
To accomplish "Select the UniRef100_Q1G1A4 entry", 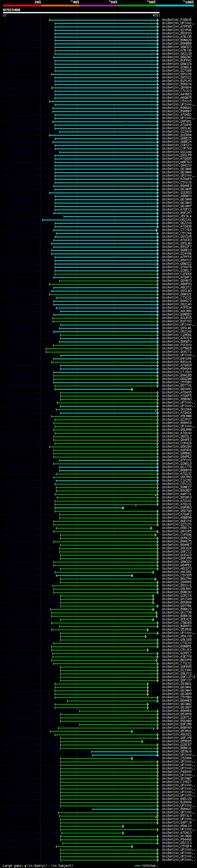I will (x=177, y=152).
